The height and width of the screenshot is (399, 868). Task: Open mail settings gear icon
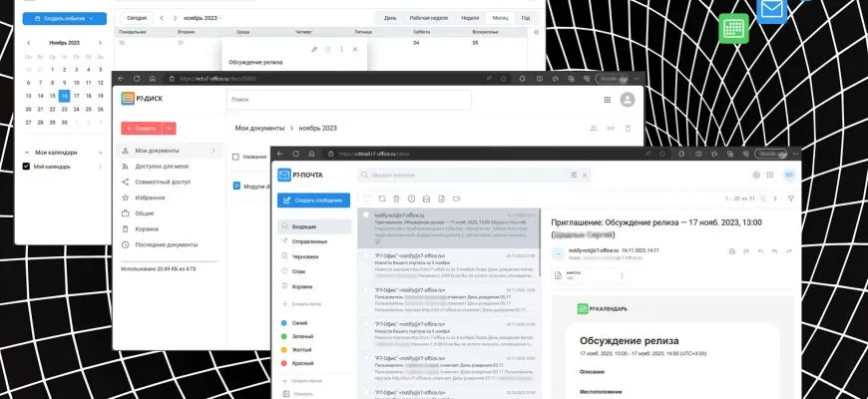click(x=756, y=175)
